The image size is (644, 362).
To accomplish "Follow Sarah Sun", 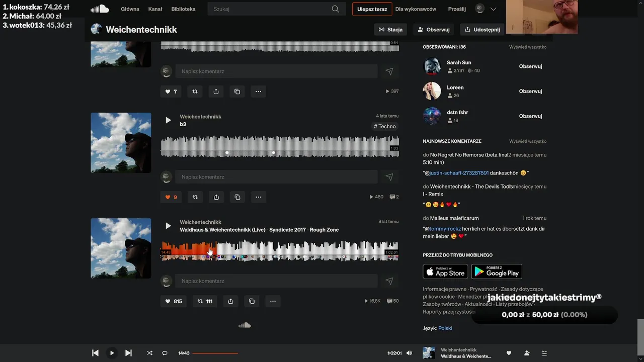I will [530, 66].
